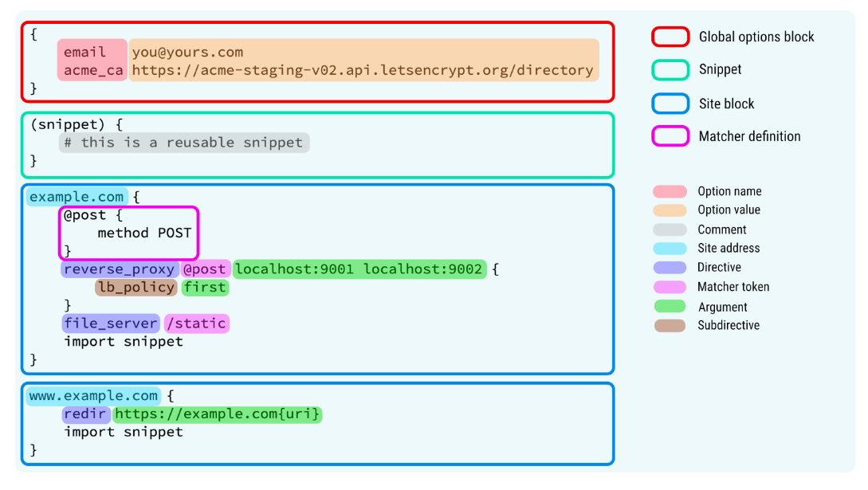This screenshot has width=868, height=490.
Task: Click the you@yours.com email value
Action: (x=188, y=52)
